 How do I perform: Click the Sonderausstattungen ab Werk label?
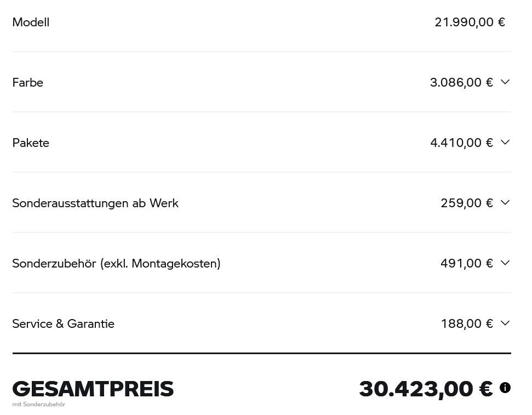tap(95, 203)
